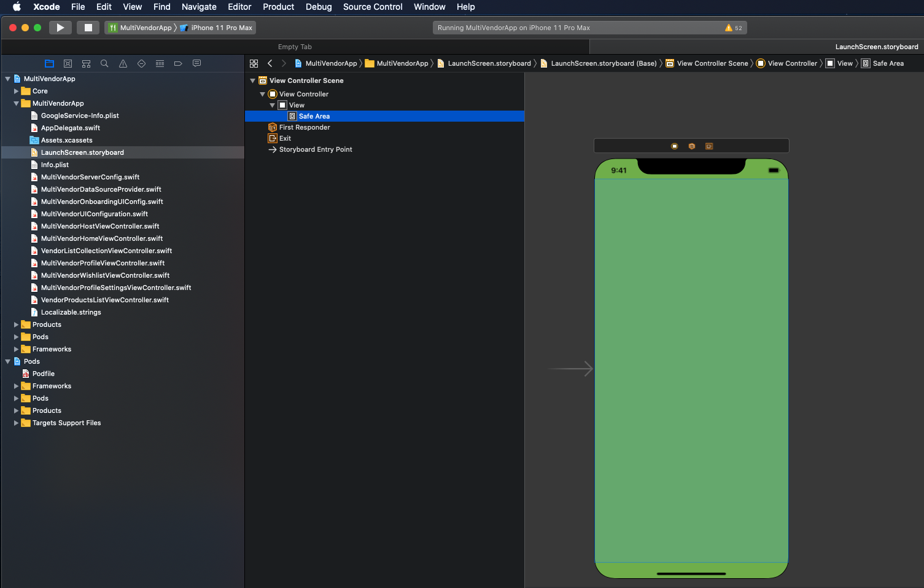Screen dimensions: 924x588
Task: Select Safe Area in document outline
Action: click(384, 116)
